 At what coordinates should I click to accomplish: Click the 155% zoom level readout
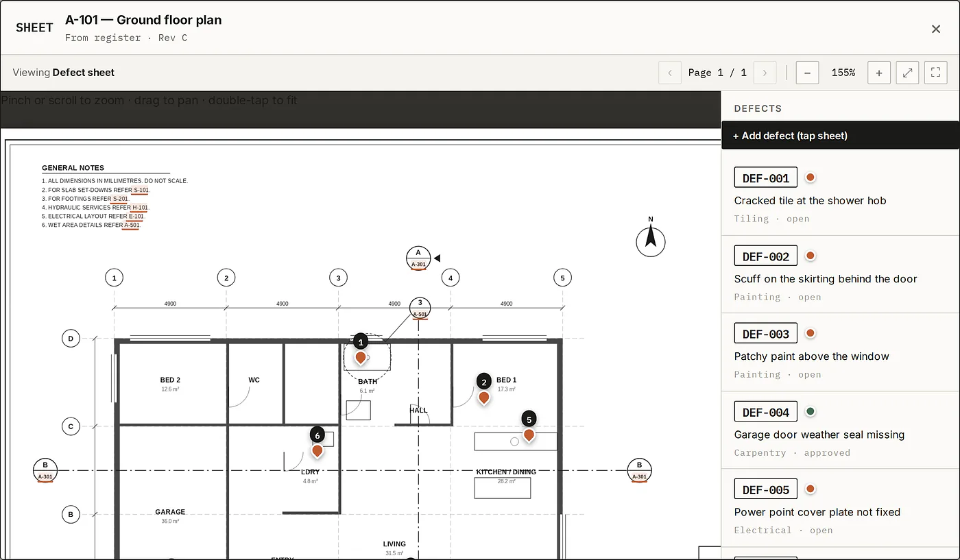click(x=843, y=73)
